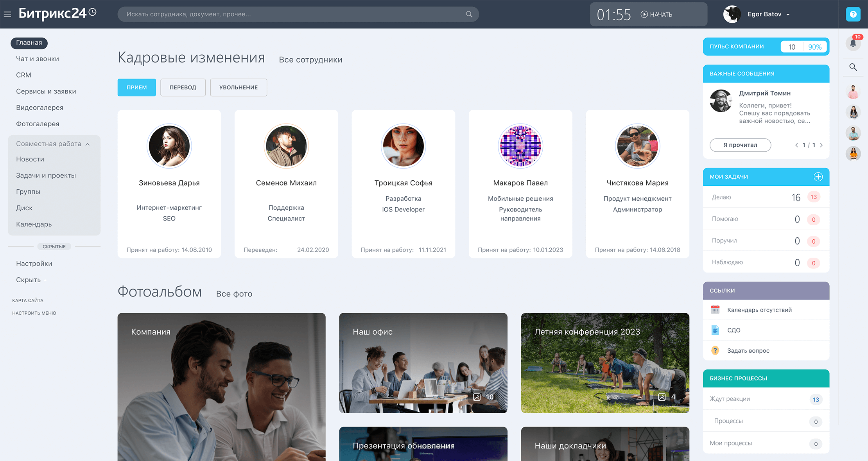The image size is (868, 461).
Task: Open Все сотрудники link
Action: [310, 60]
